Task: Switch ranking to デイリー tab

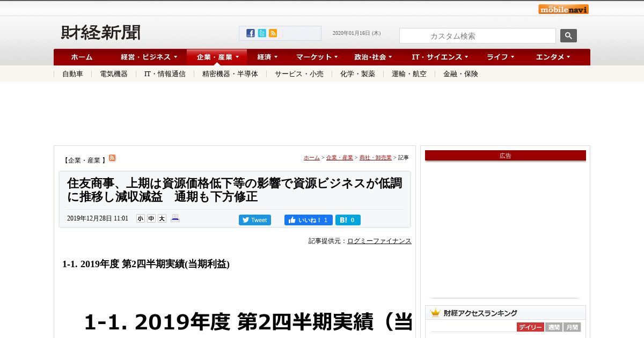Action: point(530,327)
